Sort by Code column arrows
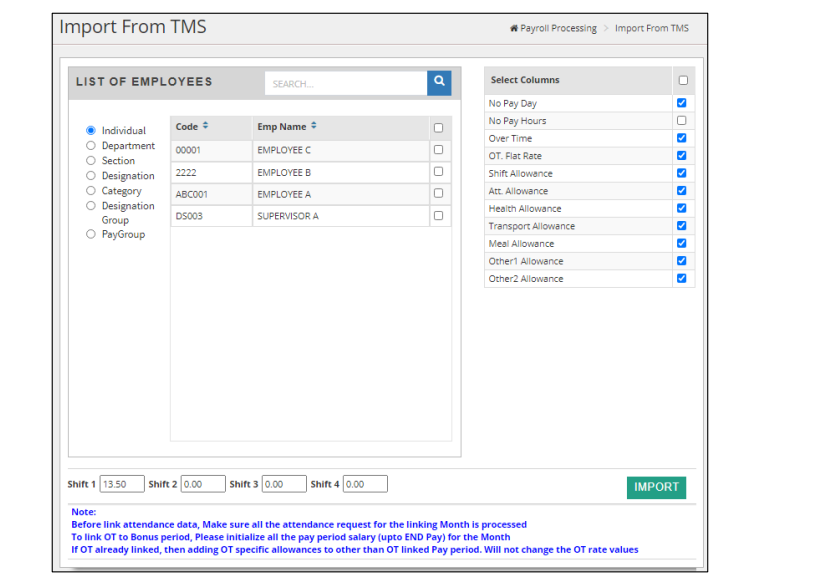 206,126
